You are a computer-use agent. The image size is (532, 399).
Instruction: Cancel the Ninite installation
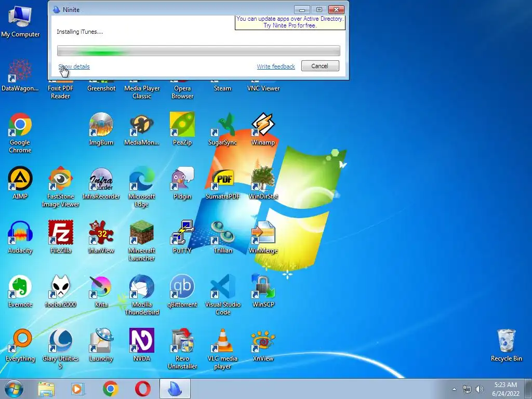coord(320,66)
